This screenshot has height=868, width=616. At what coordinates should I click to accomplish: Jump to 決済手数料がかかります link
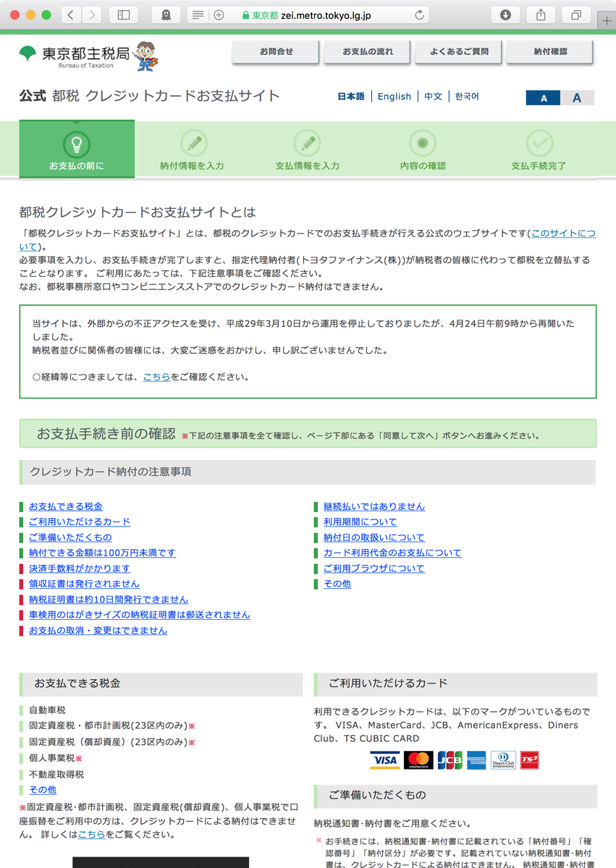80,569
